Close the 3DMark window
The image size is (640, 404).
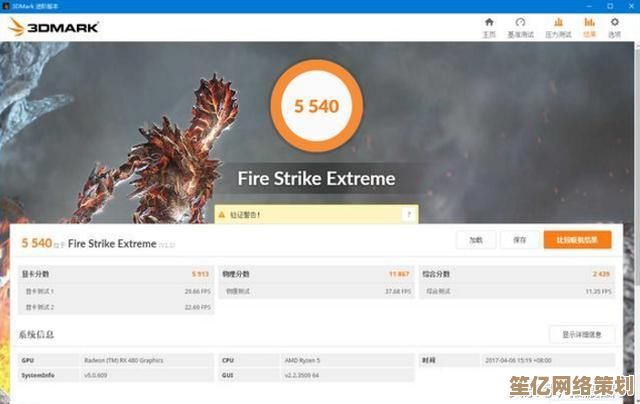click(x=631, y=6)
